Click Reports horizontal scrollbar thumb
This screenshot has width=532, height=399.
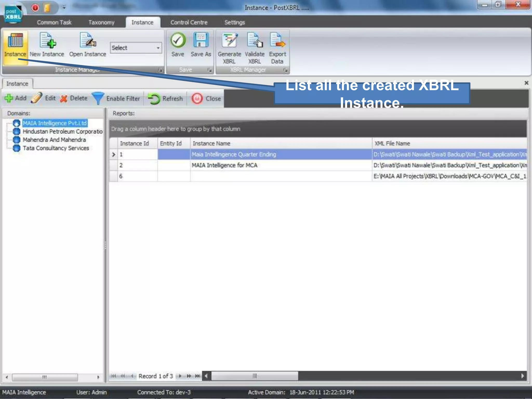point(255,376)
